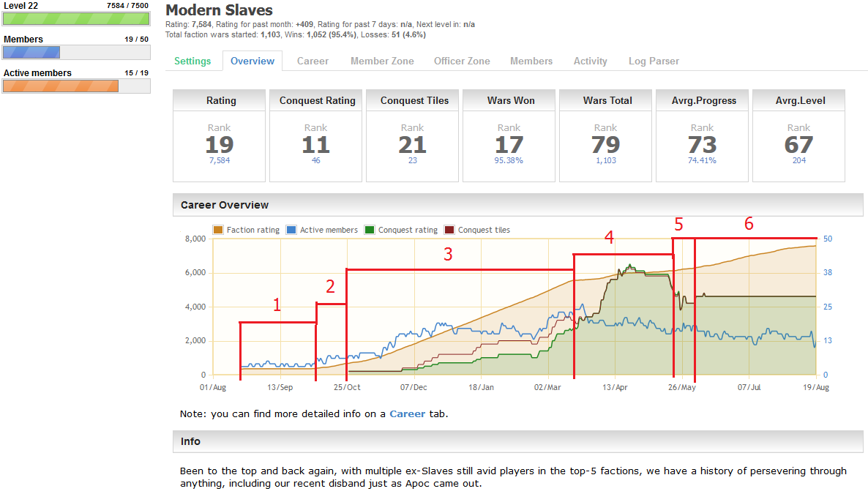Switch to the Career tab

[x=313, y=61]
